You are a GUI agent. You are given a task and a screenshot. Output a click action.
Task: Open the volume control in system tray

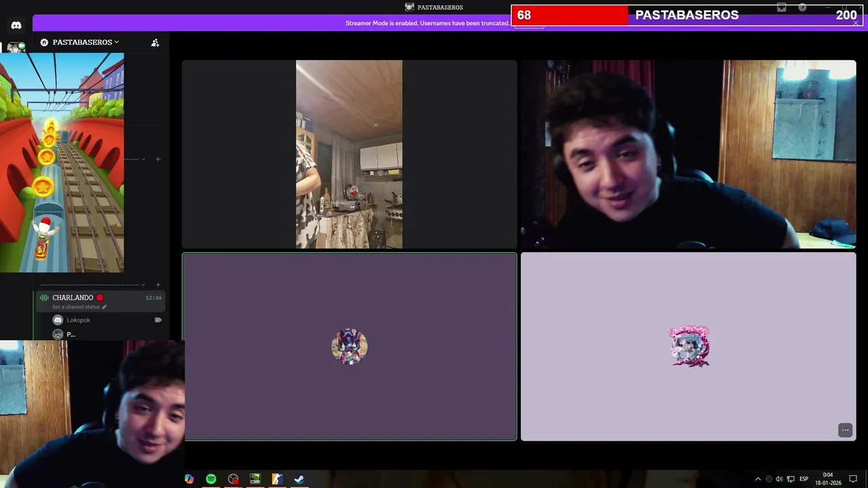[x=779, y=479]
